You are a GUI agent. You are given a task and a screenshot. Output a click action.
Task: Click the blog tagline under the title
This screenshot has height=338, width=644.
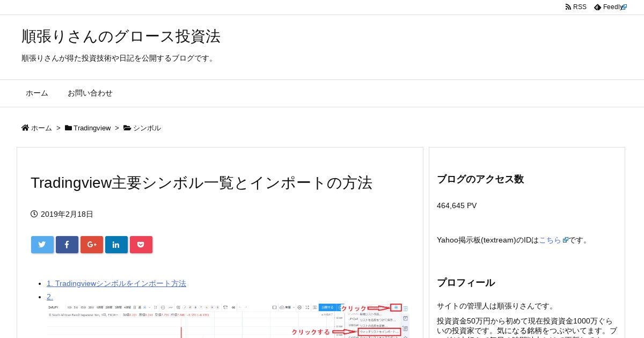tap(119, 58)
